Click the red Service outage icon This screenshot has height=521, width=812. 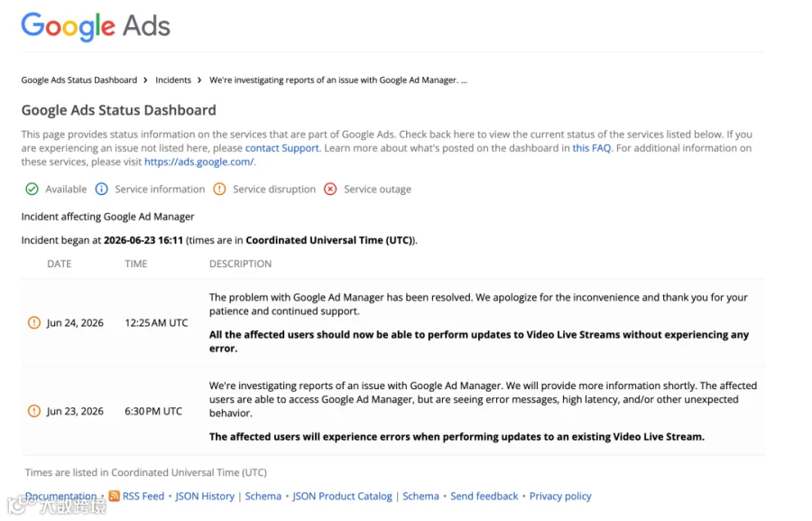330,190
